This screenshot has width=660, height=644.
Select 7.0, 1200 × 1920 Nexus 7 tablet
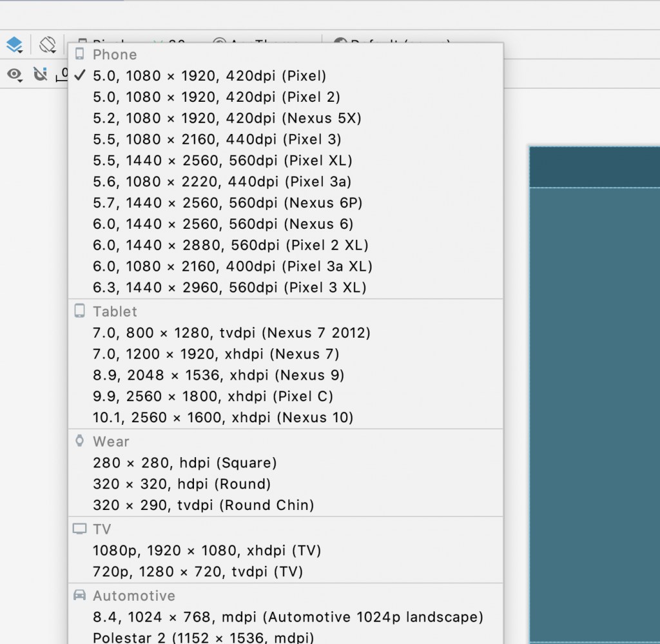286,354
